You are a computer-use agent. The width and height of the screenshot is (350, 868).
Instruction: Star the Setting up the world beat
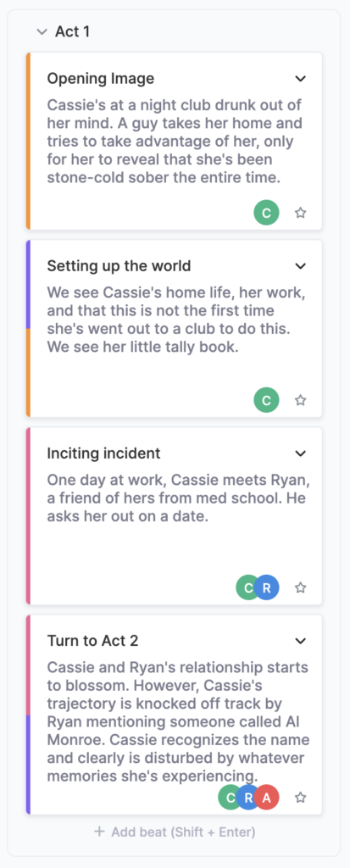click(300, 400)
